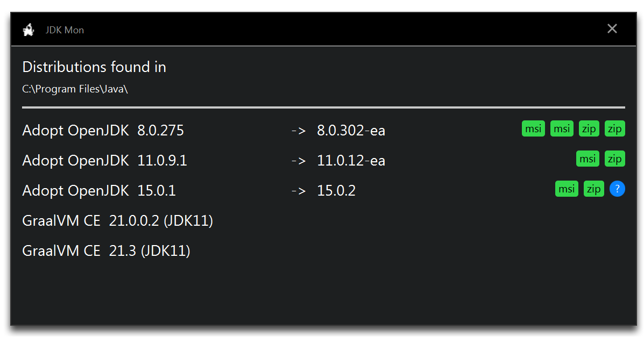Open the blue question mark info icon

617,189
